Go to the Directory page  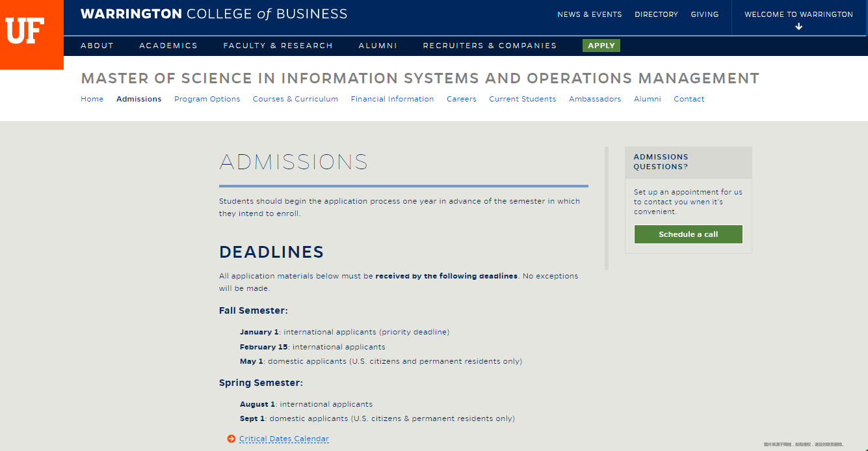657,14
